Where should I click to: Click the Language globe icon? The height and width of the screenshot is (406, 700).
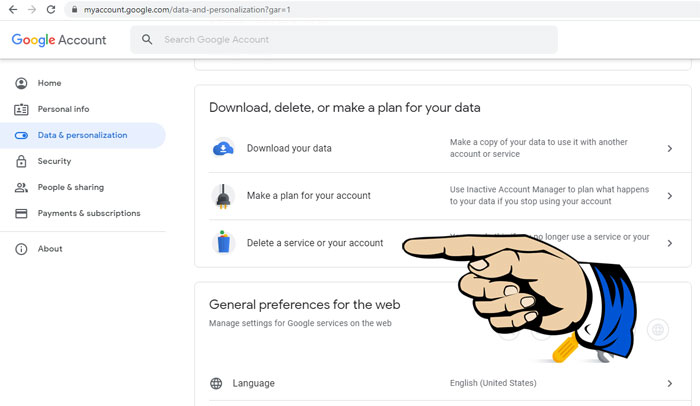click(x=216, y=383)
